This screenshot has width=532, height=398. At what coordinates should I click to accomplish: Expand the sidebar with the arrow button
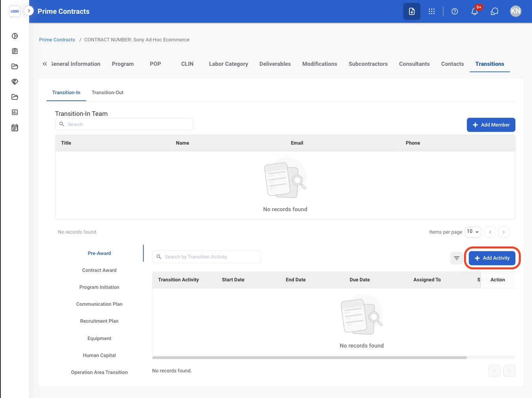coord(29,11)
